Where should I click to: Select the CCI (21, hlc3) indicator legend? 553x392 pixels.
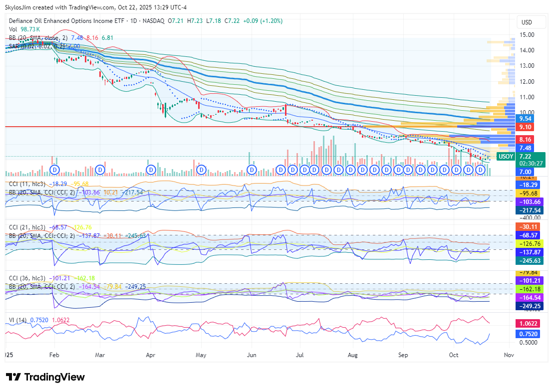click(27, 228)
